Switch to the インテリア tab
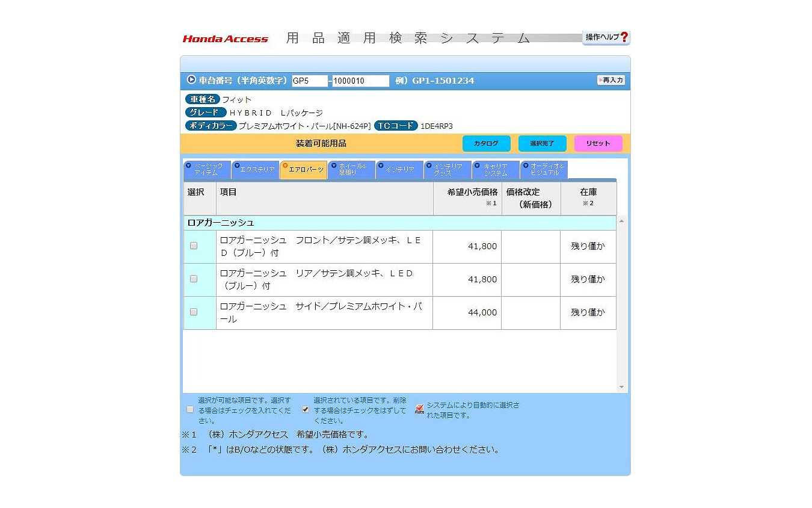The width and height of the screenshot is (812, 508). click(399, 170)
